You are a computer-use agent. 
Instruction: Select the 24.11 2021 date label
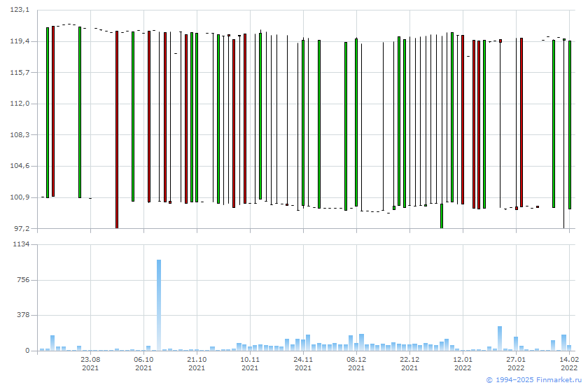[303, 363]
